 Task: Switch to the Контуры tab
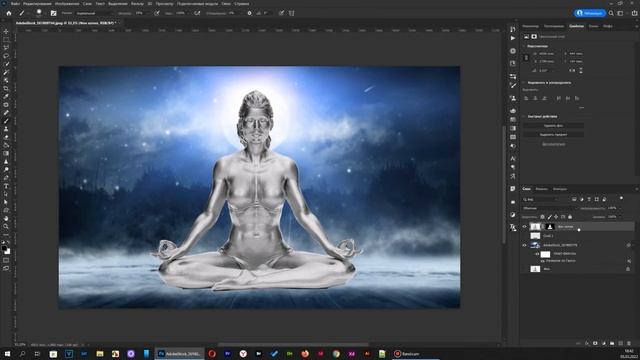click(x=560, y=189)
